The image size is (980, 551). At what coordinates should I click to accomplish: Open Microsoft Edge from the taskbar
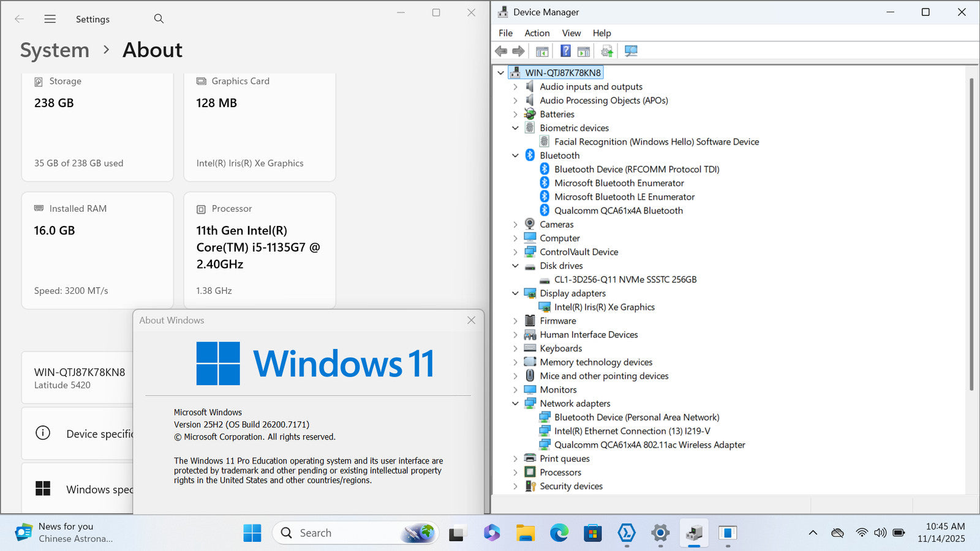coord(559,533)
